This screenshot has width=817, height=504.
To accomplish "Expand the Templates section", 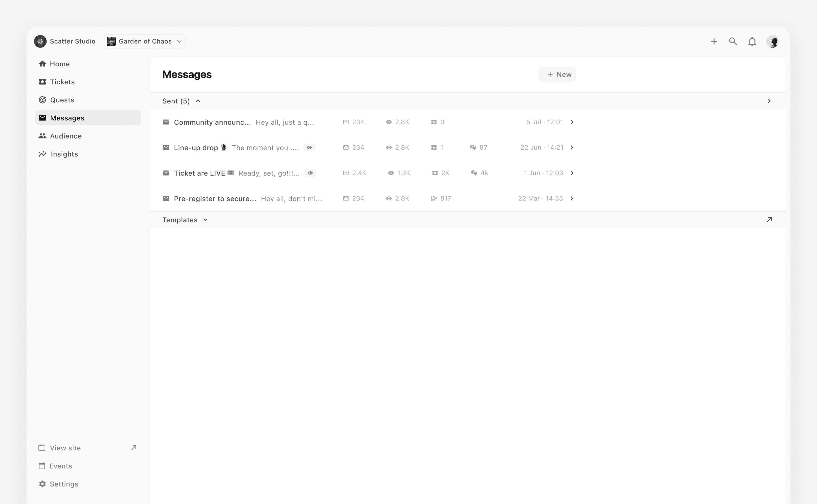I will click(205, 220).
